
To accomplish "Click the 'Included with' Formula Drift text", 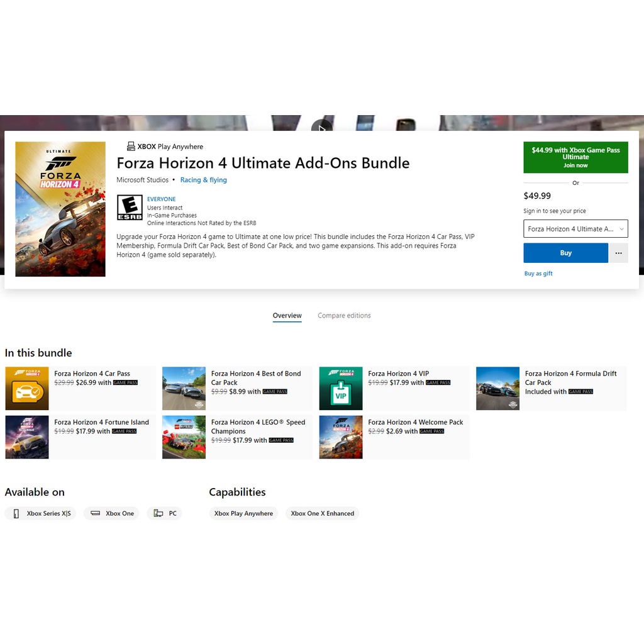I will tap(545, 391).
